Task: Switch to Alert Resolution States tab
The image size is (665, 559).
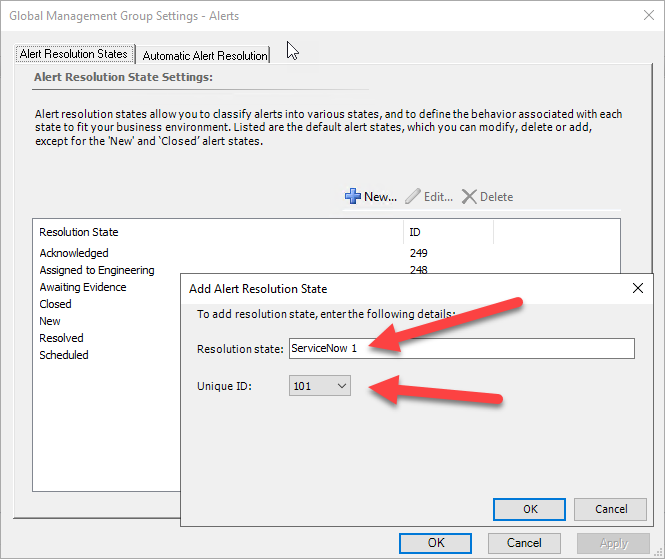Action: click(74, 54)
